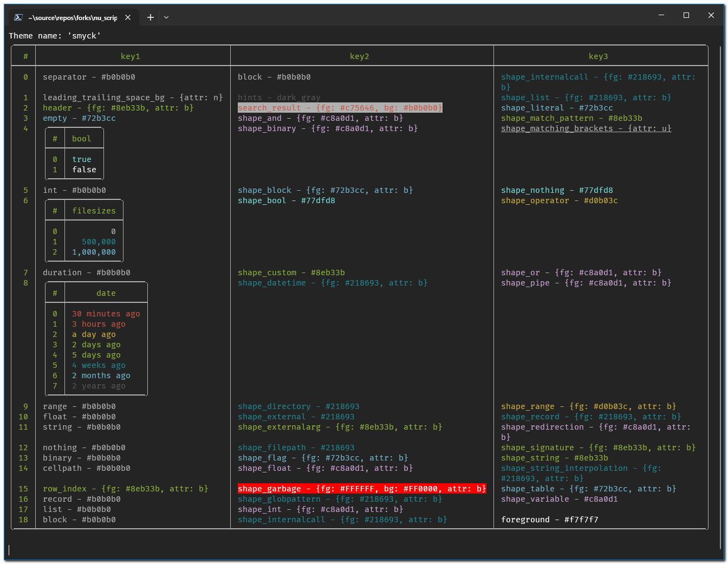Click the shape_binary entry
The image size is (728, 564).
(x=328, y=128)
